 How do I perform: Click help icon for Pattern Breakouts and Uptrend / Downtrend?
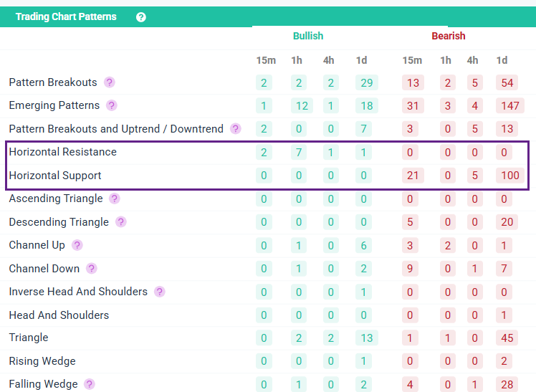click(236, 129)
